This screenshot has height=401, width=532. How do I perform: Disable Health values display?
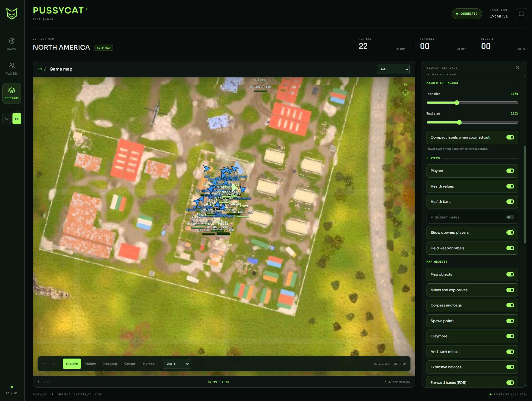click(x=510, y=186)
